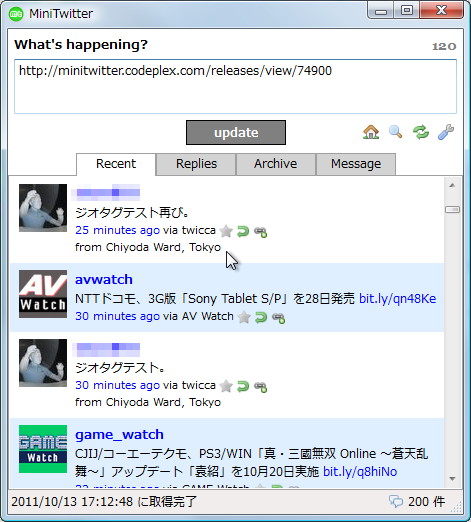Open the Home timeline icon
The width and height of the screenshot is (471, 522).
(x=371, y=132)
